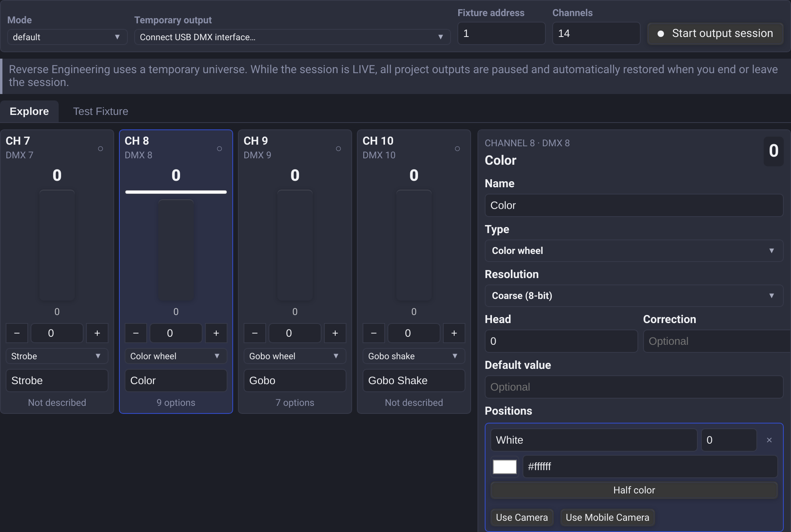The width and height of the screenshot is (791, 532).
Task: Click the Correction optional field
Action: pos(717,341)
